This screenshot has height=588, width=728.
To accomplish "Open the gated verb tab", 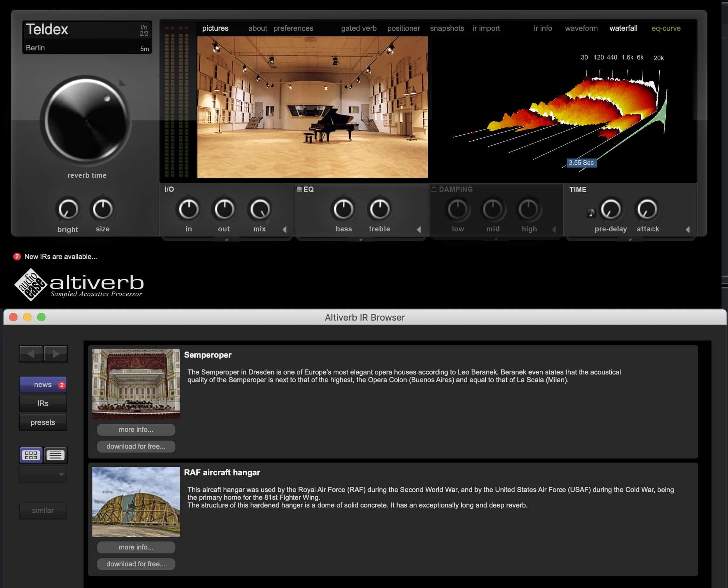I will (x=359, y=28).
